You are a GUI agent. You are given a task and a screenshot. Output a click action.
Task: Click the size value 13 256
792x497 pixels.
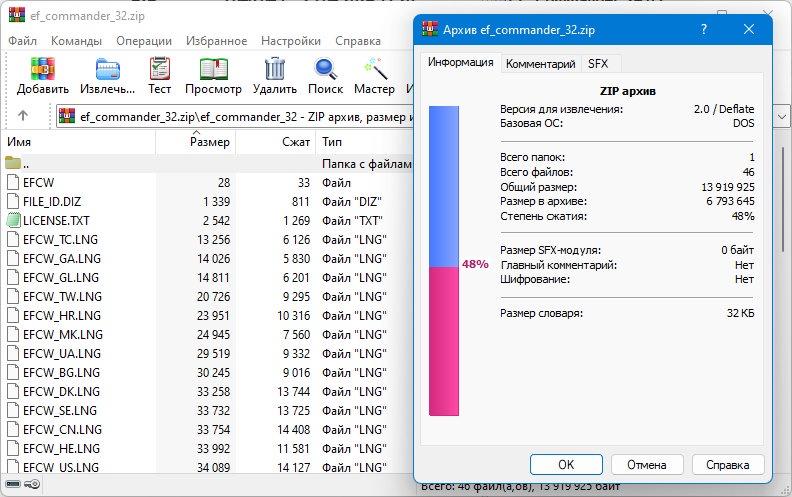coord(213,239)
